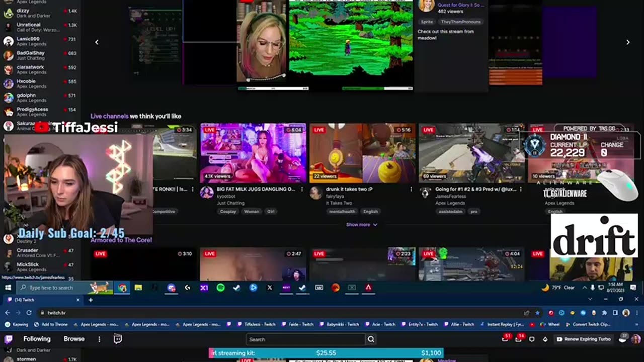Open the Logitech G taskbar icon

(x=188, y=288)
